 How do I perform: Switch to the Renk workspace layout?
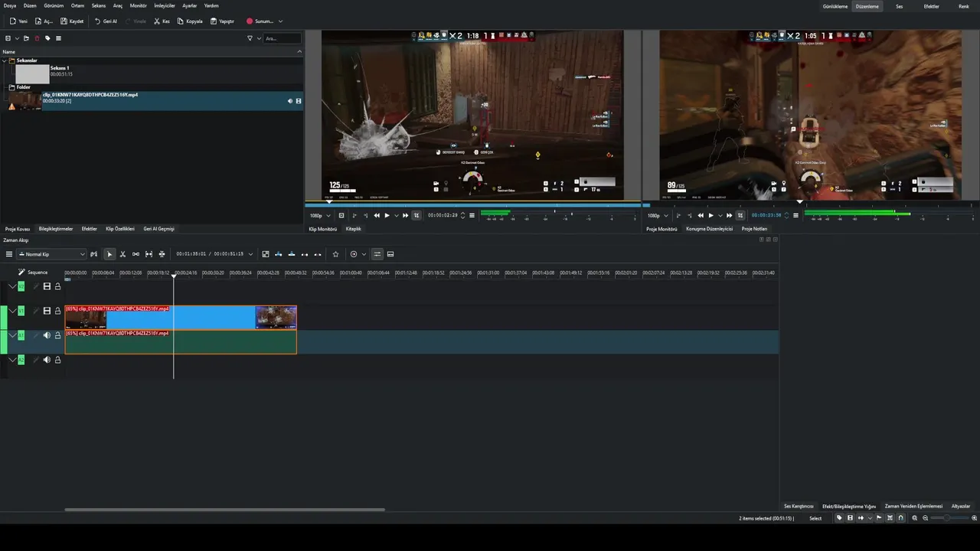(964, 6)
